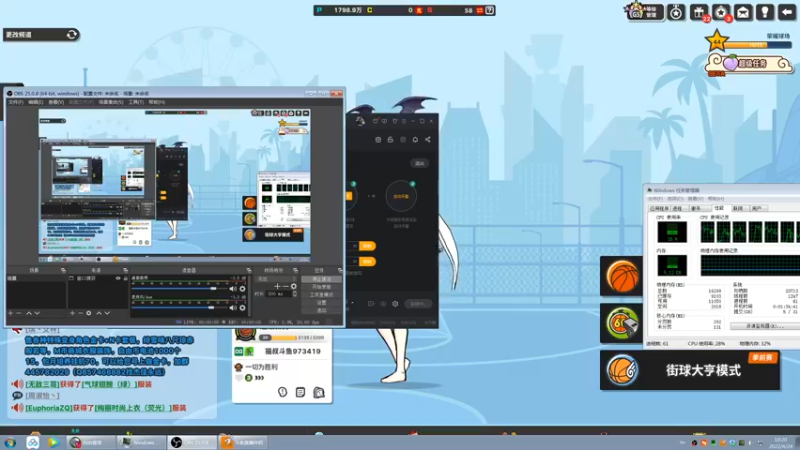Open 文件 menu in OBS

pos(16,102)
